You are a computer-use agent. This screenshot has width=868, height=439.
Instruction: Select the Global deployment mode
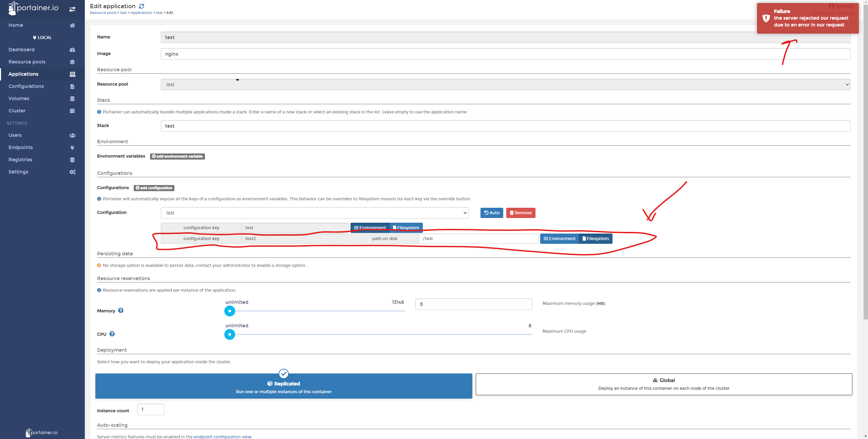pyautogui.click(x=664, y=384)
